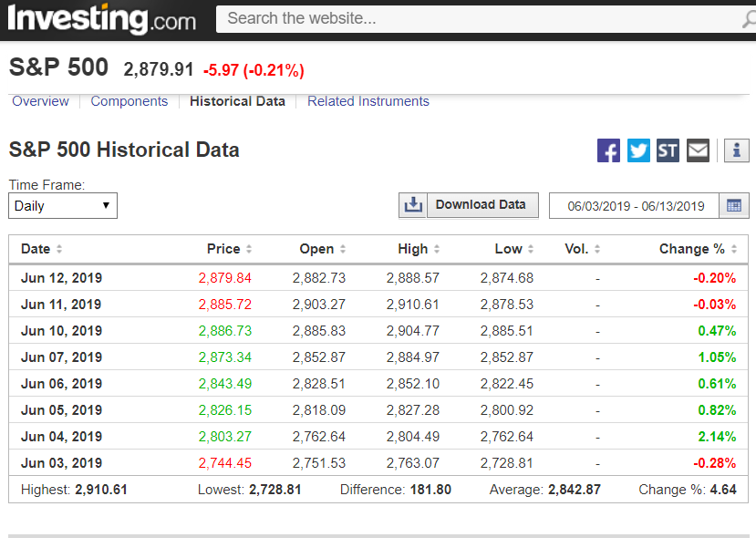Sort table by Date column arrows
The height and width of the screenshot is (548, 756).
tap(59, 249)
